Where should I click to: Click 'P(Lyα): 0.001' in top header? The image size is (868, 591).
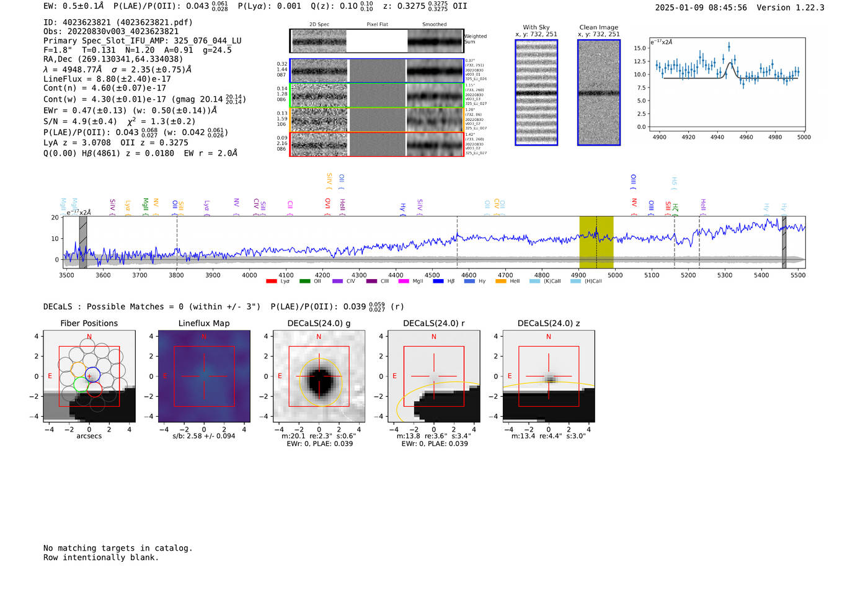(270, 6)
